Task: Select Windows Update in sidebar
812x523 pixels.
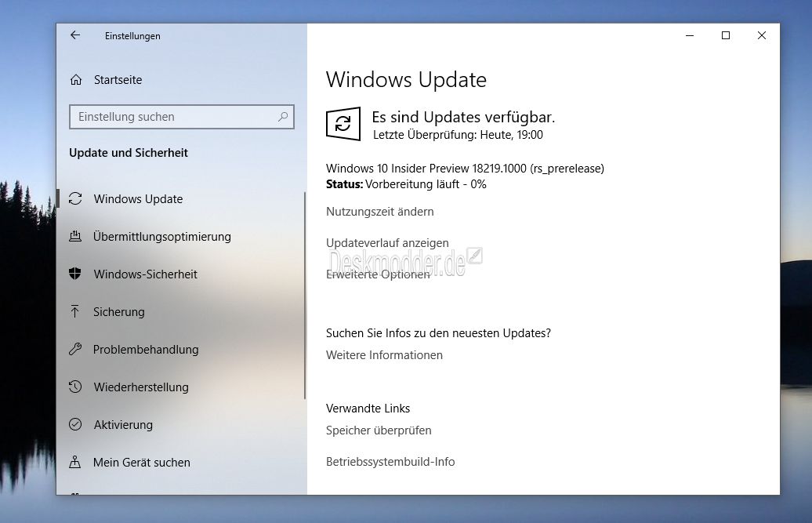Action: [x=138, y=199]
